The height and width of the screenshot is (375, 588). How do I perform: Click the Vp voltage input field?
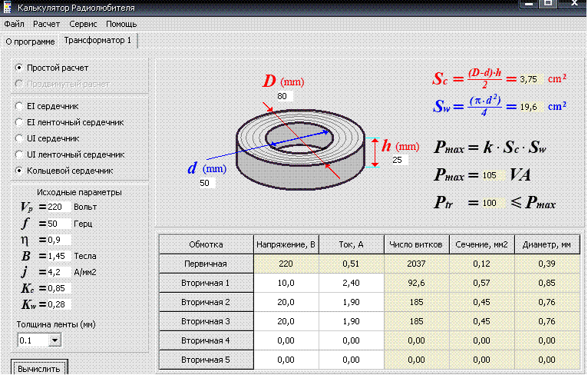coord(58,207)
